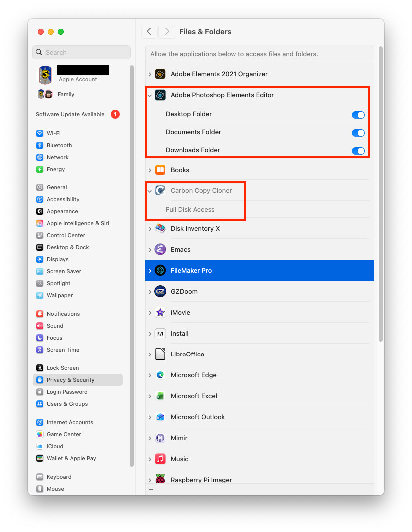Click the Mimir app icon
The height and width of the screenshot is (532, 412).
pyautogui.click(x=160, y=438)
